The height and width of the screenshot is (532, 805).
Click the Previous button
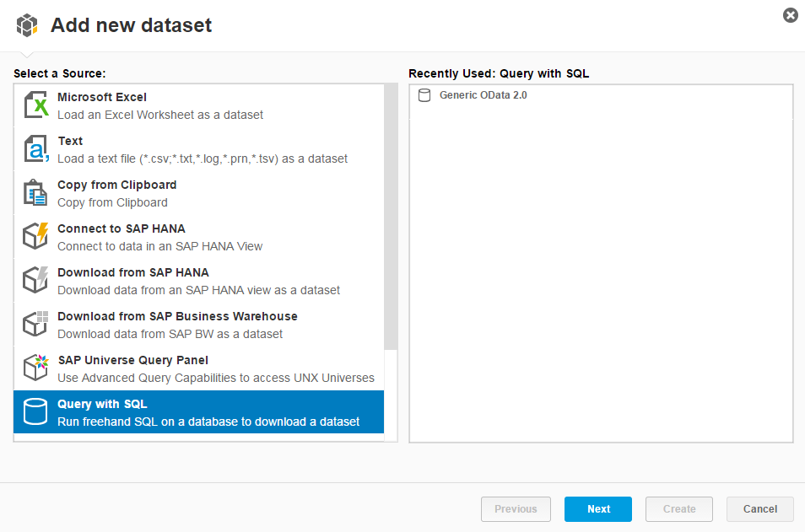tap(516, 509)
